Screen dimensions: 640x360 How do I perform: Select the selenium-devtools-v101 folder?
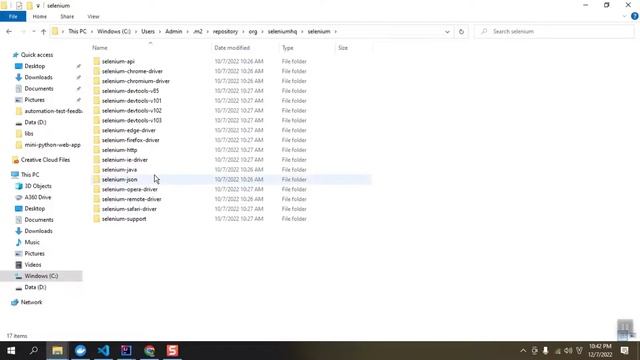click(x=131, y=100)
